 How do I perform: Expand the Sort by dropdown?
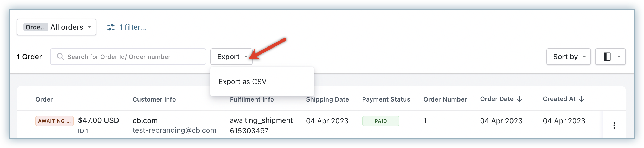568,57
